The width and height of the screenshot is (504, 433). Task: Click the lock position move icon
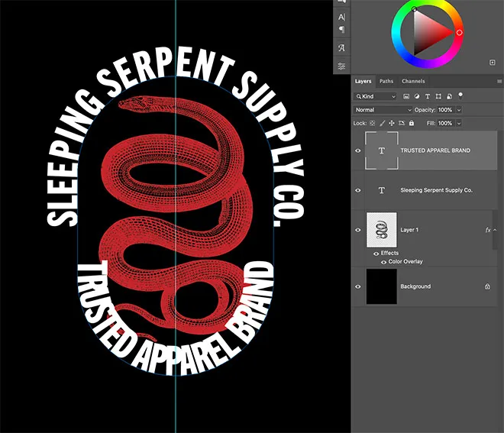[x=393, y=123]
